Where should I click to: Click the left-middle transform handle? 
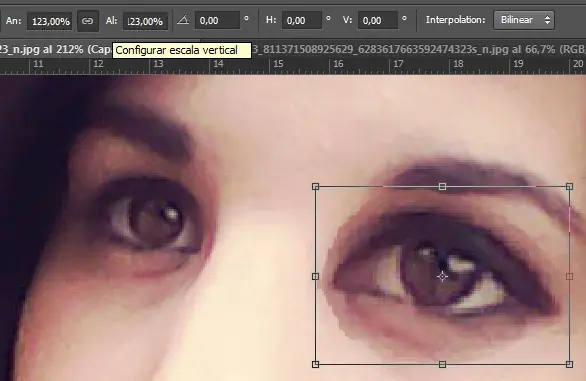315,276
